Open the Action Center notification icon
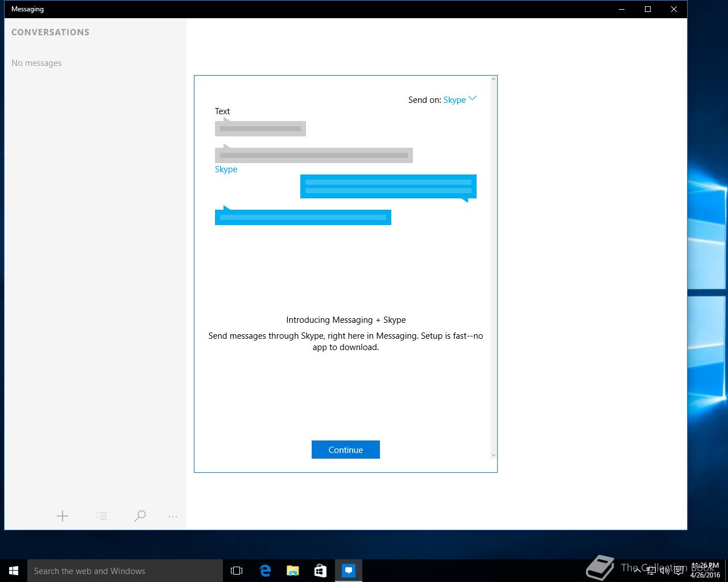This screenshot has width=728, height=582. tap(679, 571)
